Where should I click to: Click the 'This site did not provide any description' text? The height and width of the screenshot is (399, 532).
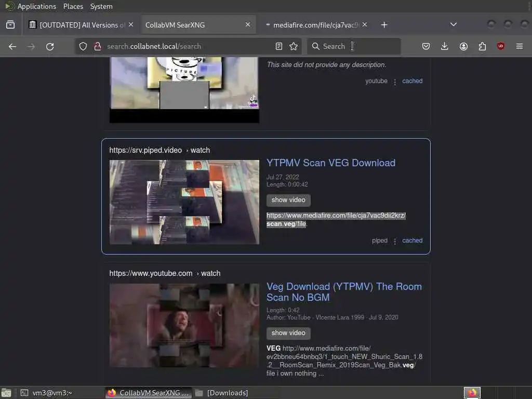point(326,65)
